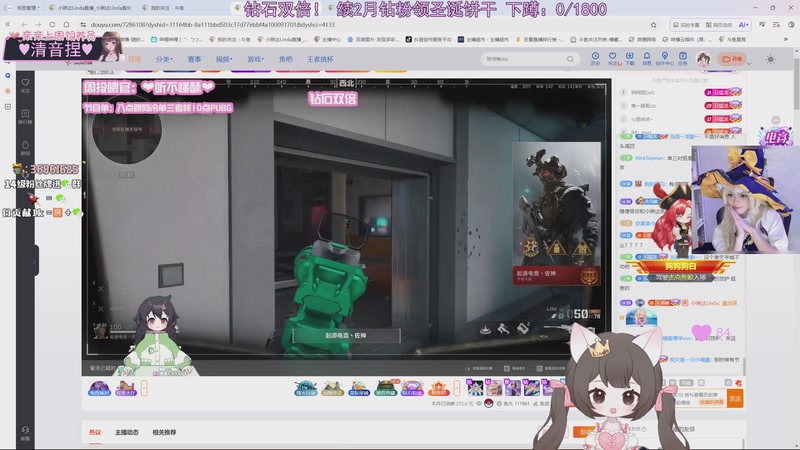Screen dimensions: 800x450
Task: Open the 客服 headset icon in sidebar
Action: click(25, 433)
